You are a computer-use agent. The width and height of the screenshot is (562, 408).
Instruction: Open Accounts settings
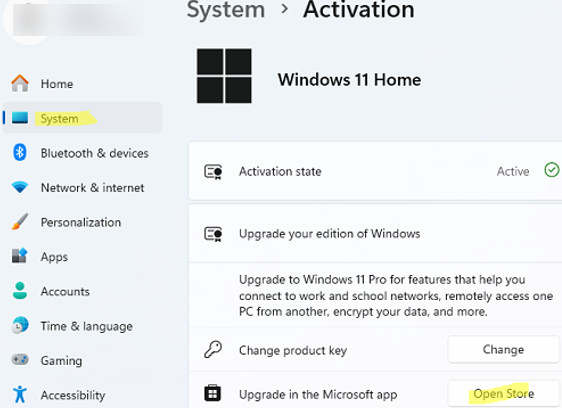(82, 291)
